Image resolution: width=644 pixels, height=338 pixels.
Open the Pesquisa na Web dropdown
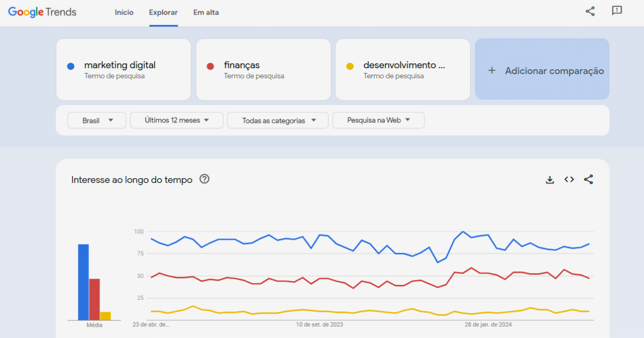(378, 120)
